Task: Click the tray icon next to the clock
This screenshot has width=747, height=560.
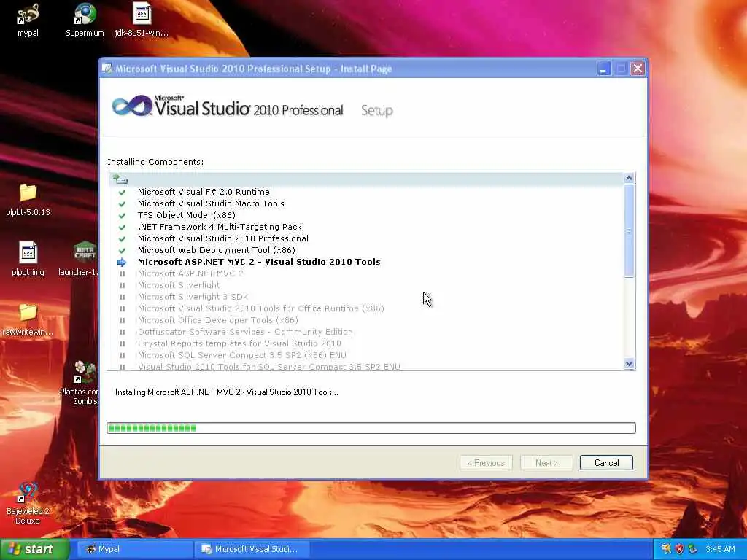Action: click(x=693, y=549)
